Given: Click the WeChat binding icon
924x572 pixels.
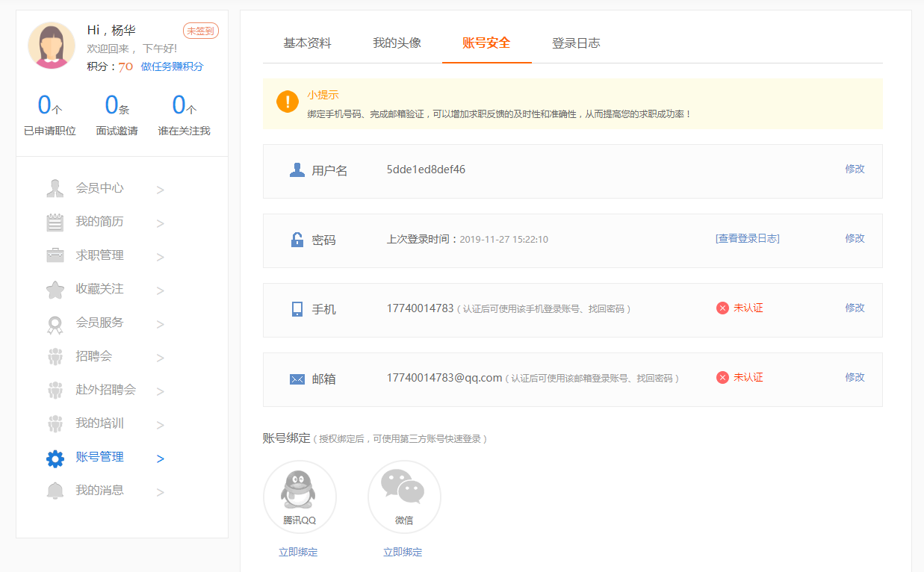Looking at the screenshot, I should coord(403,491).
